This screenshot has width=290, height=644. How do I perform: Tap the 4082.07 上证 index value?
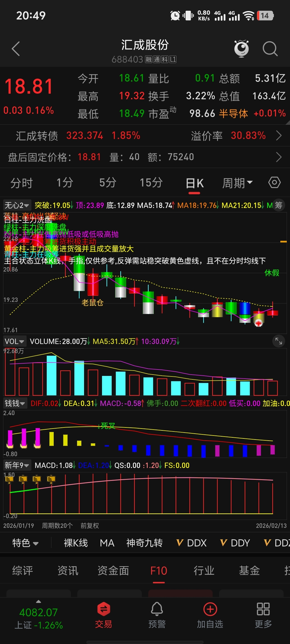[38, 612]
